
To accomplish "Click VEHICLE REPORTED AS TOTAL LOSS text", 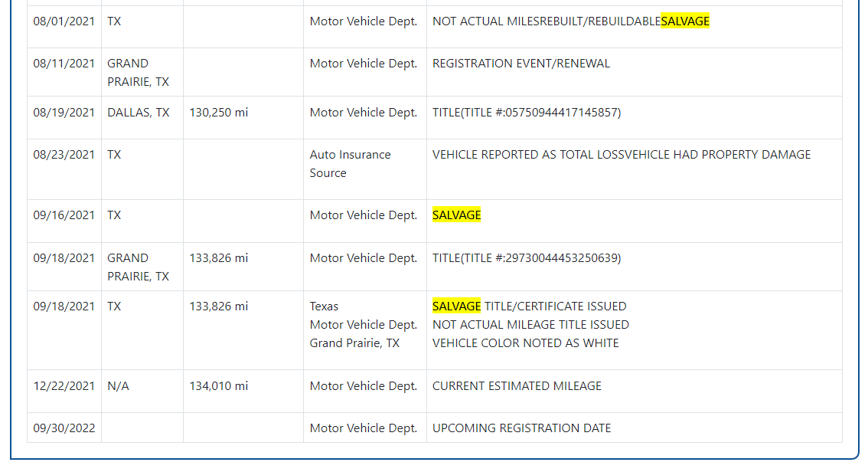I will coord(529,155).
